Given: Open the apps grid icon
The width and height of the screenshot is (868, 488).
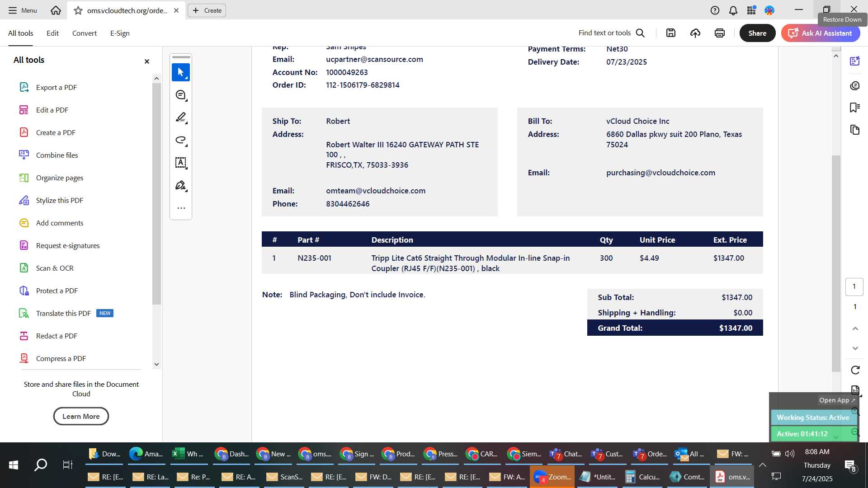Looking at the screenshot, I should point(751,10).
